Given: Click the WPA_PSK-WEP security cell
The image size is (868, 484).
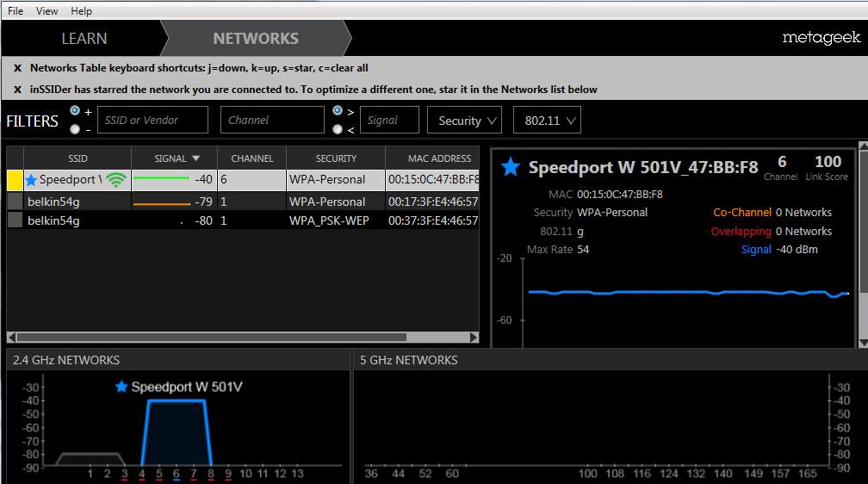Looking at the screenshot, I should tap(329, 220).
